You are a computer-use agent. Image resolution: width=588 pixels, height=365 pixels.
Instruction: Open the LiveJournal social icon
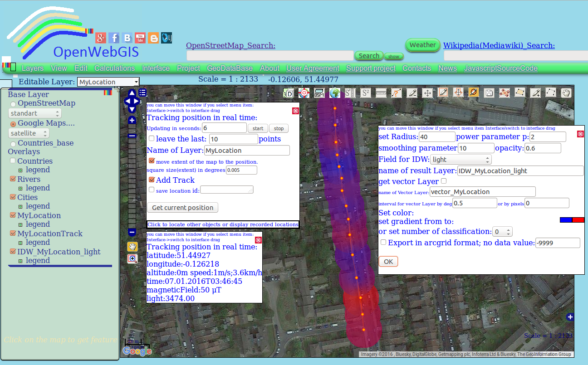click(x=167, y=38)
